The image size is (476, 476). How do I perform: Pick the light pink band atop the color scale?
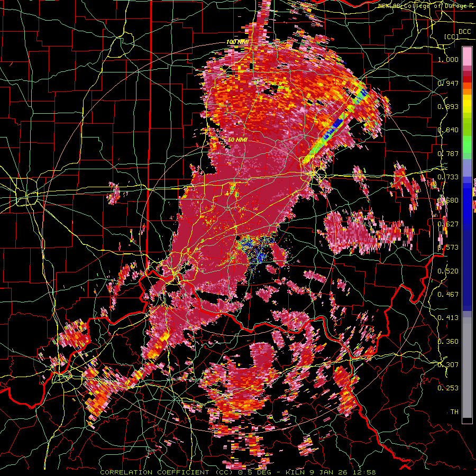467,56
